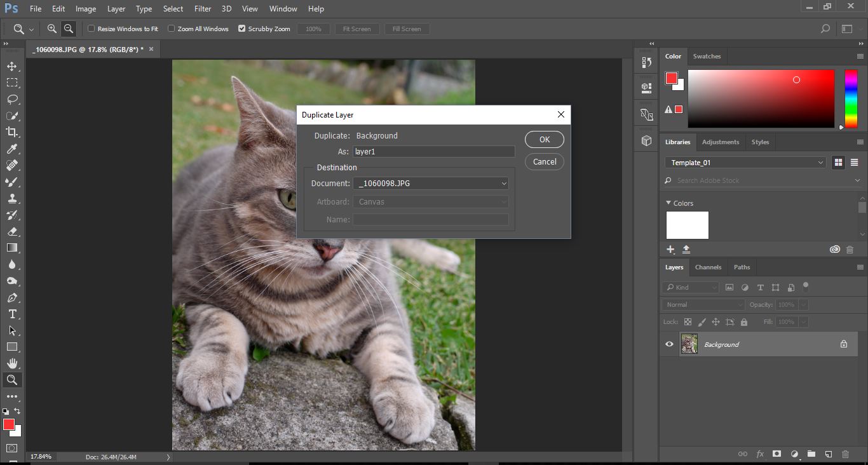The width and height of the screenshot is (868, 465).
Task: Collapse the Colors section in Libraries
Action: coord(668,203)
